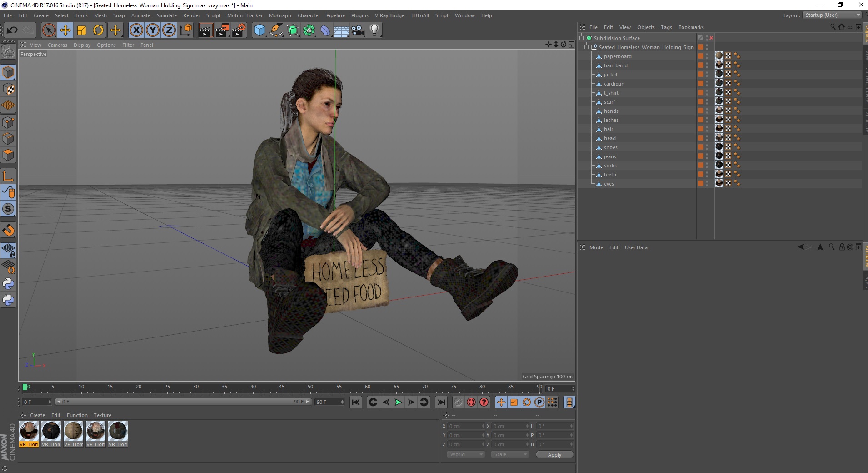The image size is (868, 473).
Task: Add a Cube primitive object
Action: coord(259,30)
